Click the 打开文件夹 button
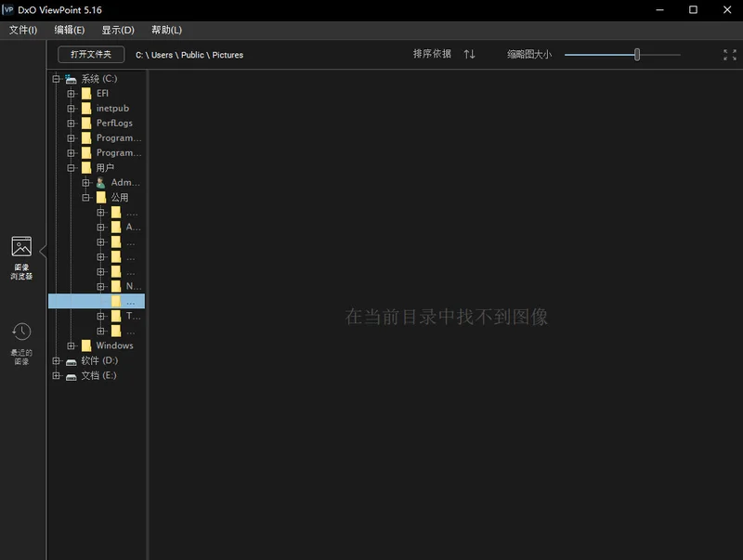Screen dimensions: 743x560 point(91,55)
